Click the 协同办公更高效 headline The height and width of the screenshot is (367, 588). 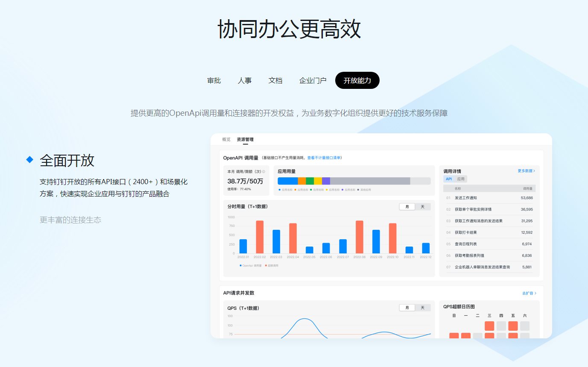289,29
